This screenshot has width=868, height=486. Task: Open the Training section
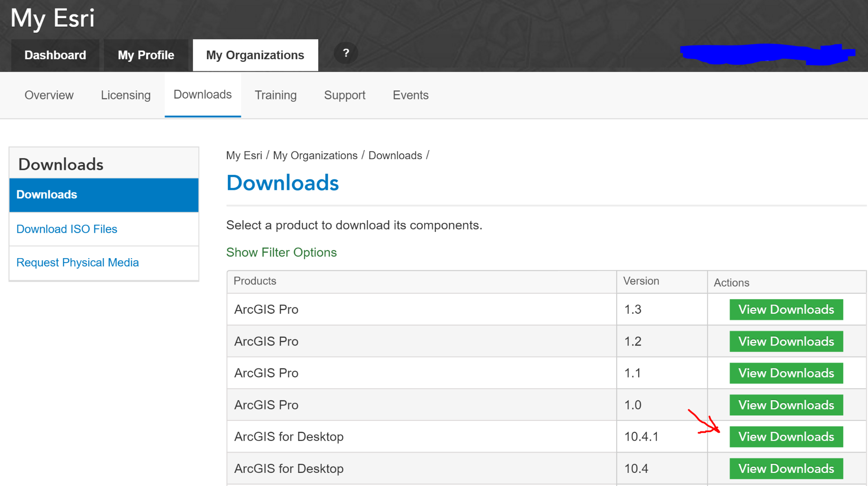click(x=276, y=95)
